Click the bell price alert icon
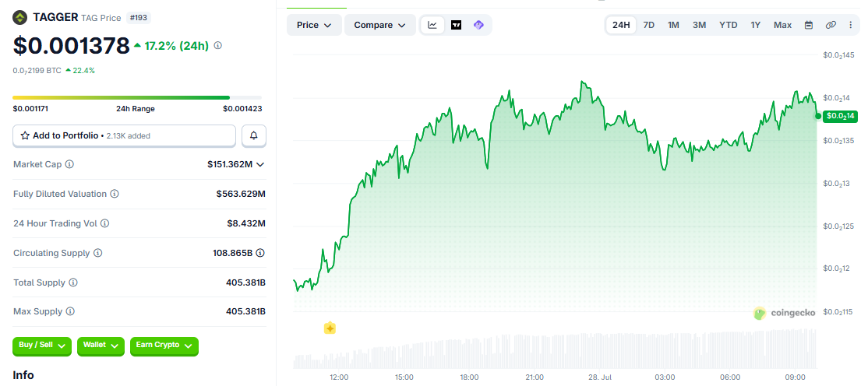The width and height of the screenshot is (868, 386). [x=254, y=135]
